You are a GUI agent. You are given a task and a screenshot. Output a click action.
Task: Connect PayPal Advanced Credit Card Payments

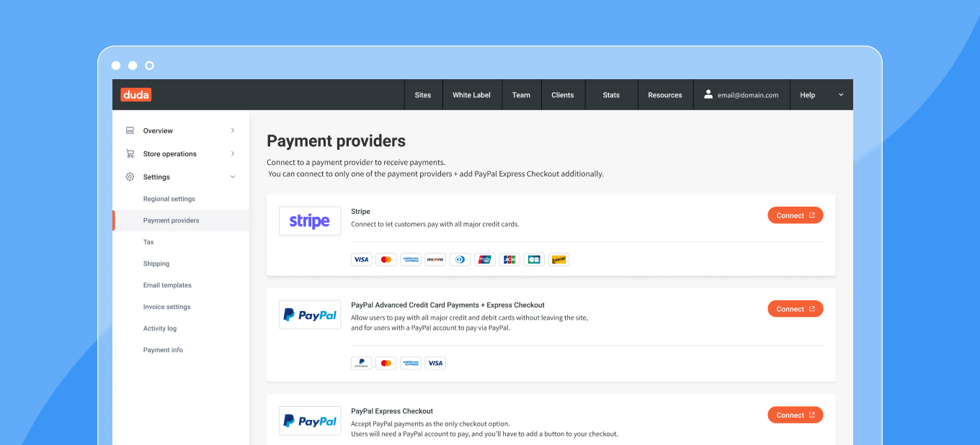click(x=796, y=309)
